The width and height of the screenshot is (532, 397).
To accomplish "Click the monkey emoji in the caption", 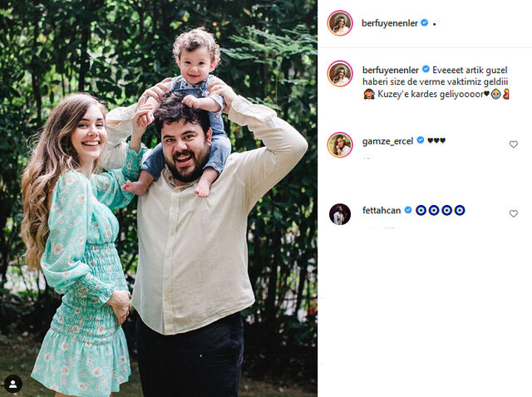I will click(369, 94).
